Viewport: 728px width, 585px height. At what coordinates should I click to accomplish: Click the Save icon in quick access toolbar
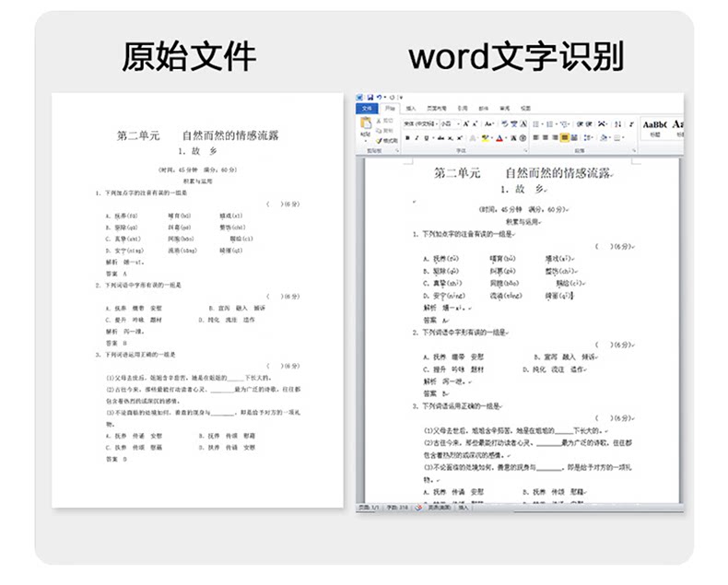(x=370, y=97)
